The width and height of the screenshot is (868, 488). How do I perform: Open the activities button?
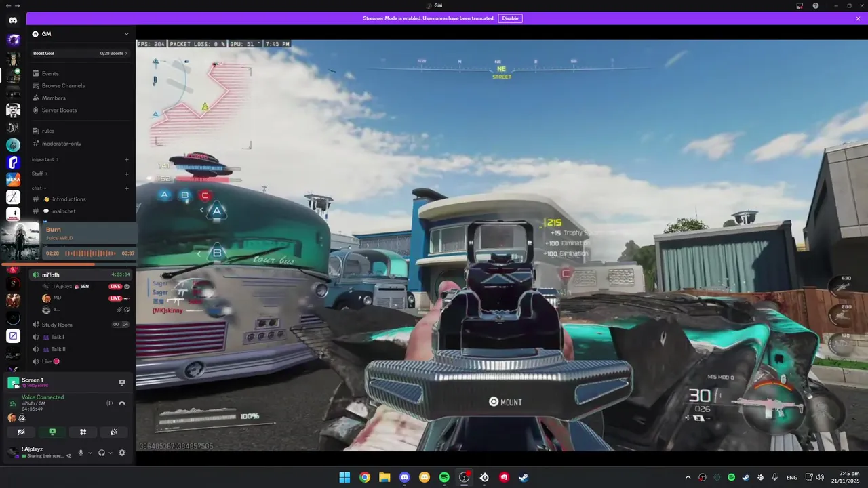83,432
